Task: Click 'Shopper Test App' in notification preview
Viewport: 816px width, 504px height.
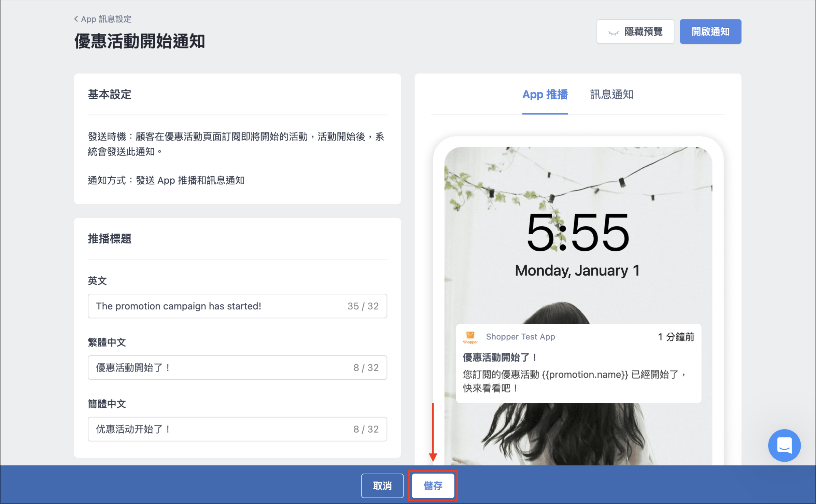Action: point(520,337)
